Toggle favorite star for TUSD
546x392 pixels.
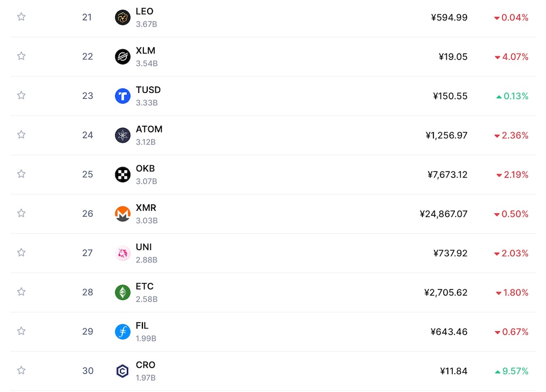[21, 95]
